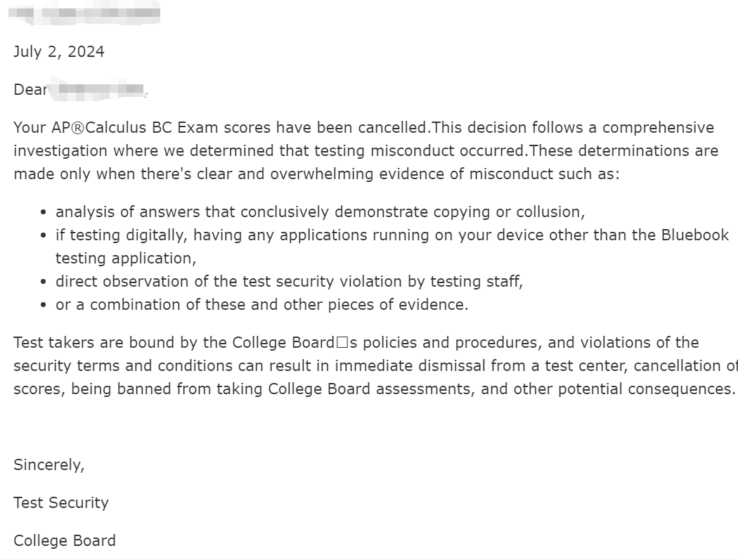
Task: Click the date July 2, 2024
Action: [59, 52]
